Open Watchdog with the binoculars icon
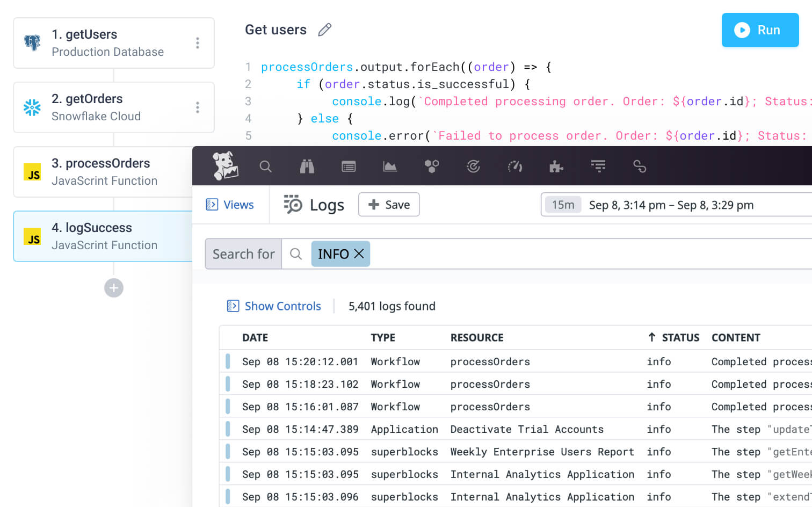 [307, 166]
